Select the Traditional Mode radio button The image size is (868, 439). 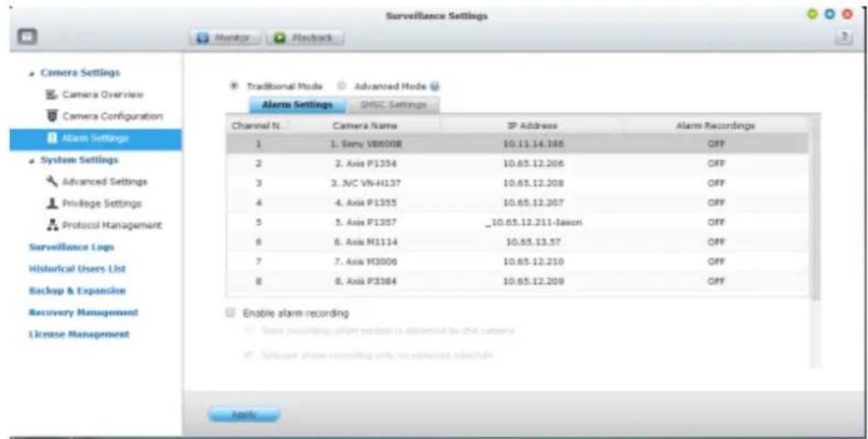234,86
